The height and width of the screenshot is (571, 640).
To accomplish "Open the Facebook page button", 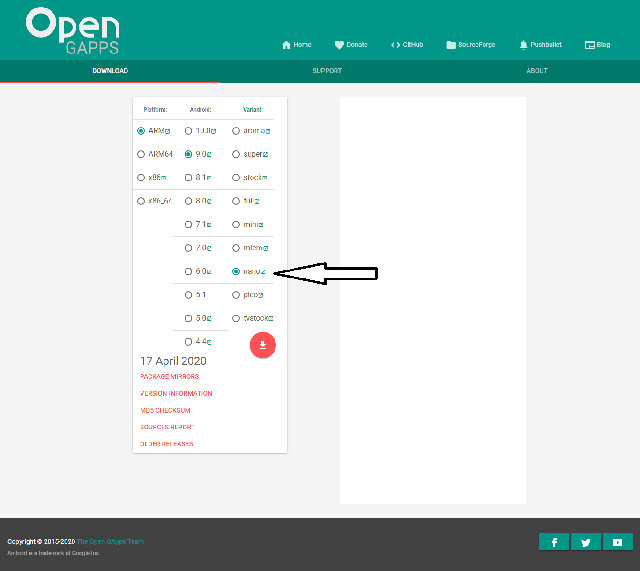I will pos(554,542).
